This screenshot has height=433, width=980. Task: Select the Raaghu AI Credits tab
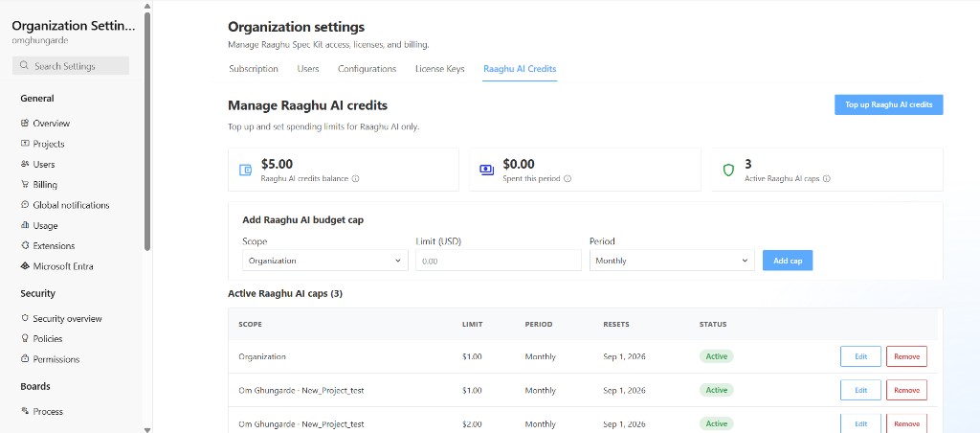(520, 69)
